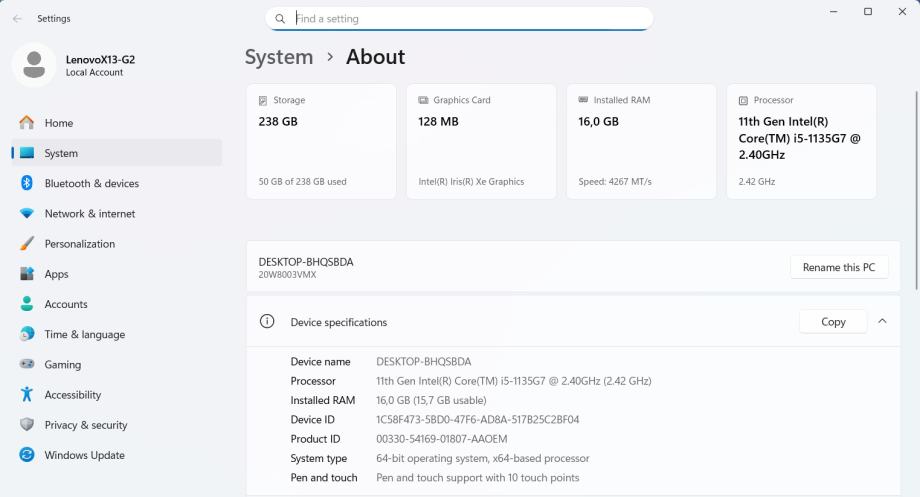920x497 pixels.
Task: Copy the device specifications
Action: (x=832, y=321)
